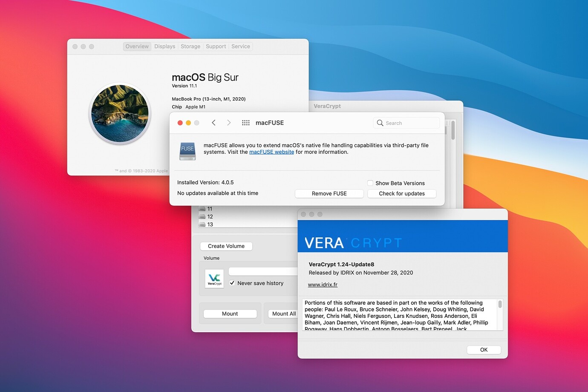Click 'Version 11.1' text

(x=184, y=86)
